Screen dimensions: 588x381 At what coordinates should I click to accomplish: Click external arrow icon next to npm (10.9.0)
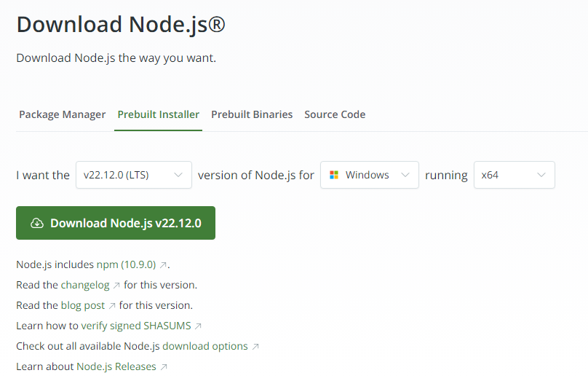tap(163, 264)
